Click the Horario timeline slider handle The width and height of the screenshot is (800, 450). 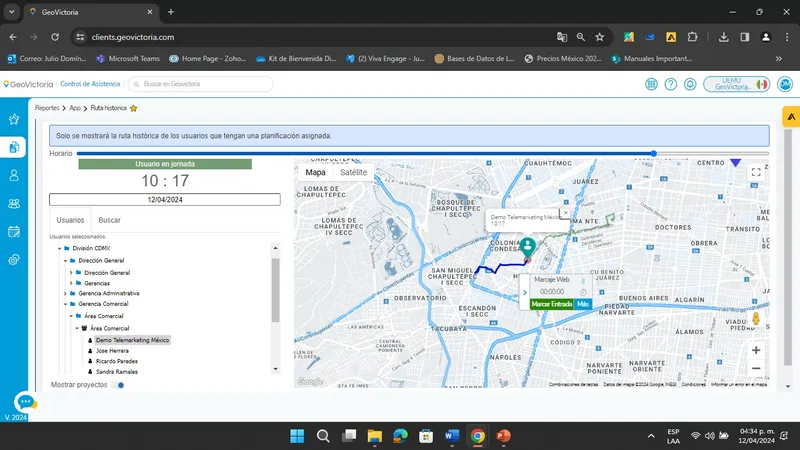pos(654,153)
